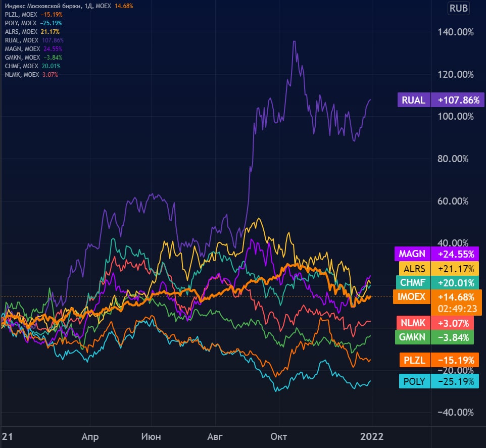Click the Апр time axis label
The width and height of the screenshot is (486, 448).
coord(90,437)
